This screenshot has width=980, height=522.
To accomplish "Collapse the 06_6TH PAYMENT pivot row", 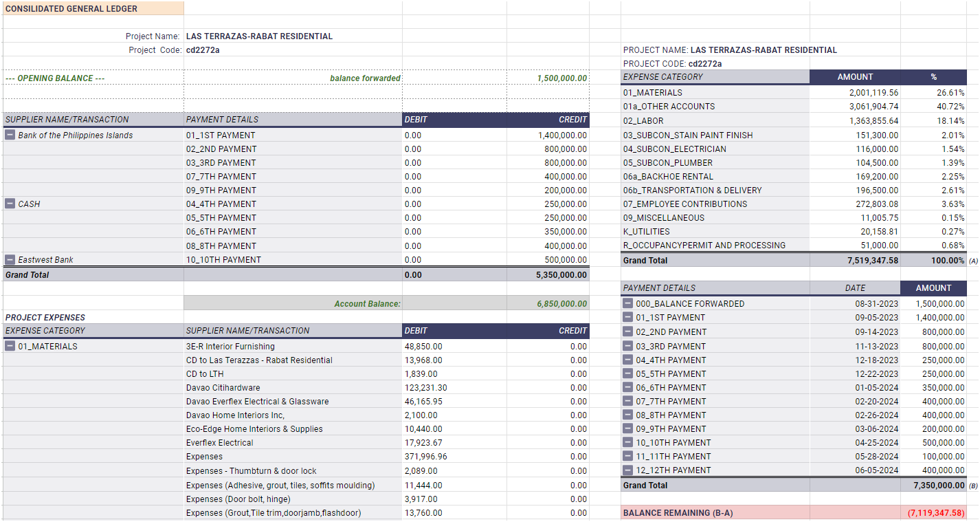I will (628, 387).
